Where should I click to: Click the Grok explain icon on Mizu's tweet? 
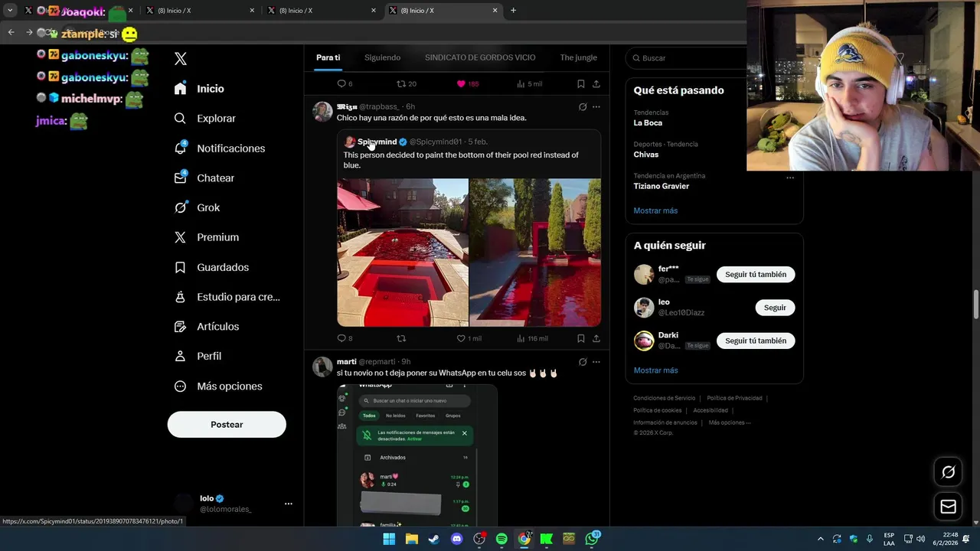[x=583, y=107]
